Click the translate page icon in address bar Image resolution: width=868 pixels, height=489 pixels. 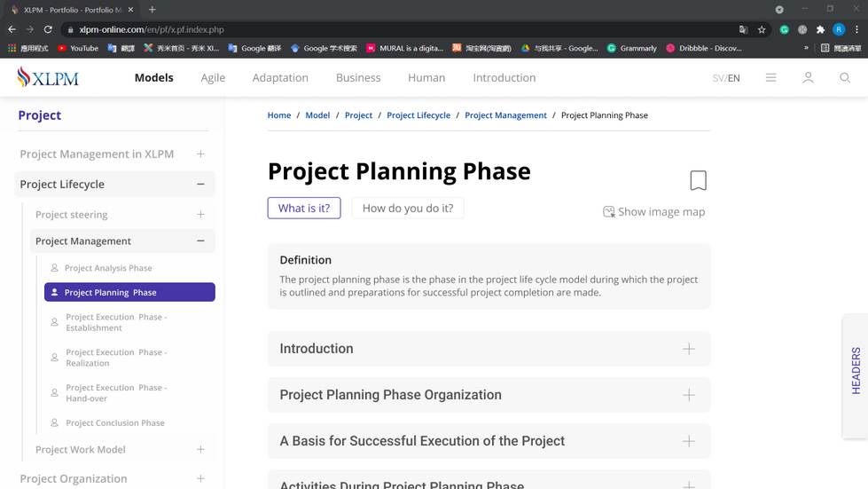[744, 29]
